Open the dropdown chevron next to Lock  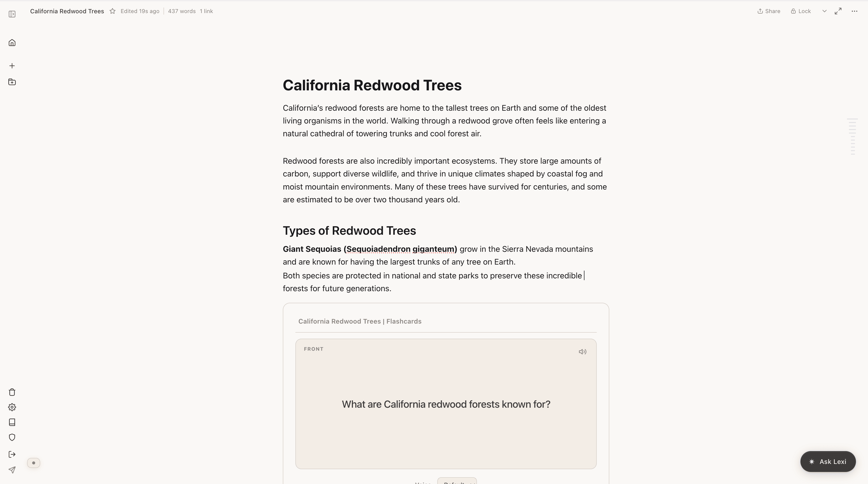(824, 11)
